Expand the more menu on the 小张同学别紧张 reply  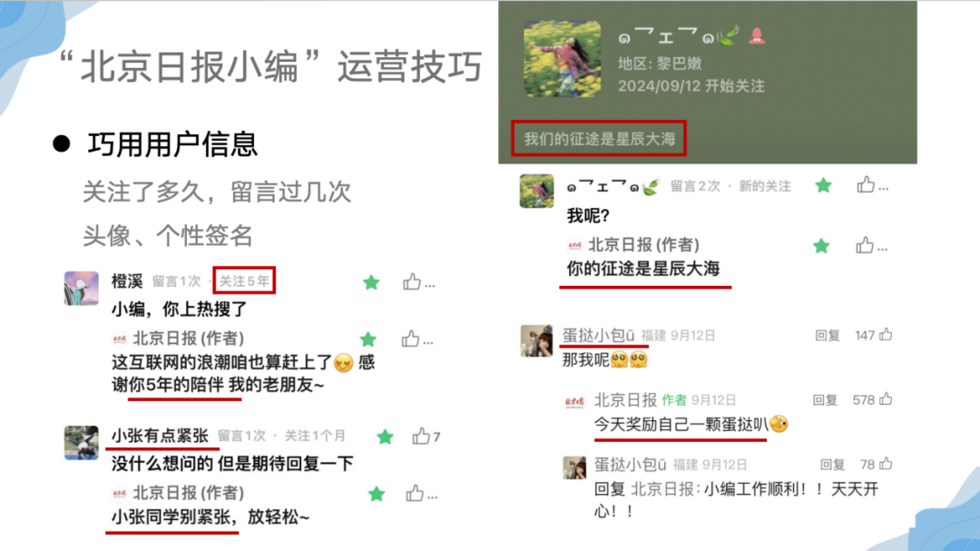pos(432,497)
